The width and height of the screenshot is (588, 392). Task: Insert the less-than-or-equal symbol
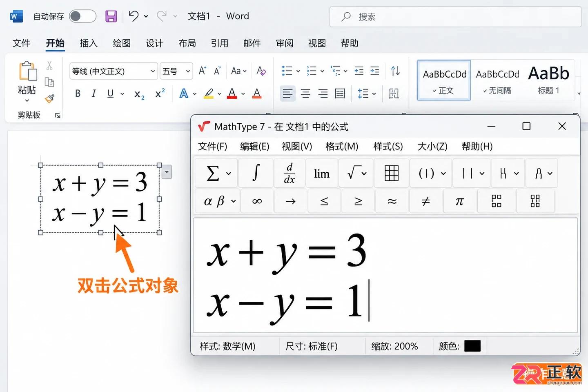[x=324, y=201]
